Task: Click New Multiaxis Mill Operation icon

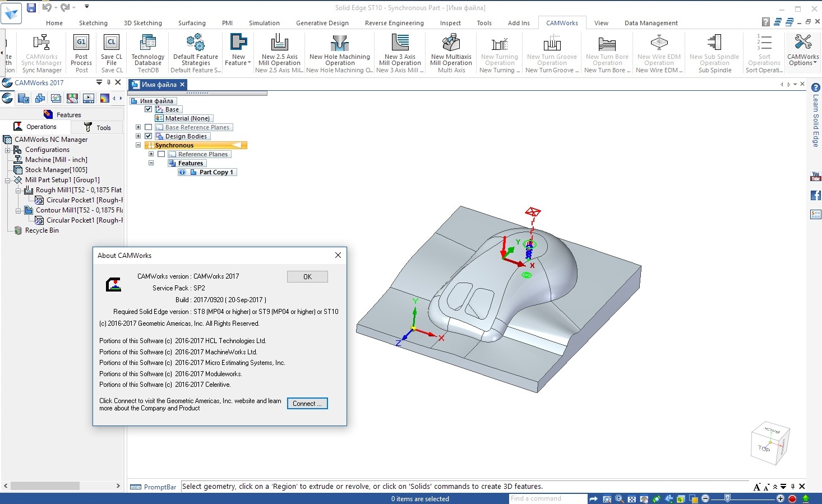Action: tap(451, 43)
